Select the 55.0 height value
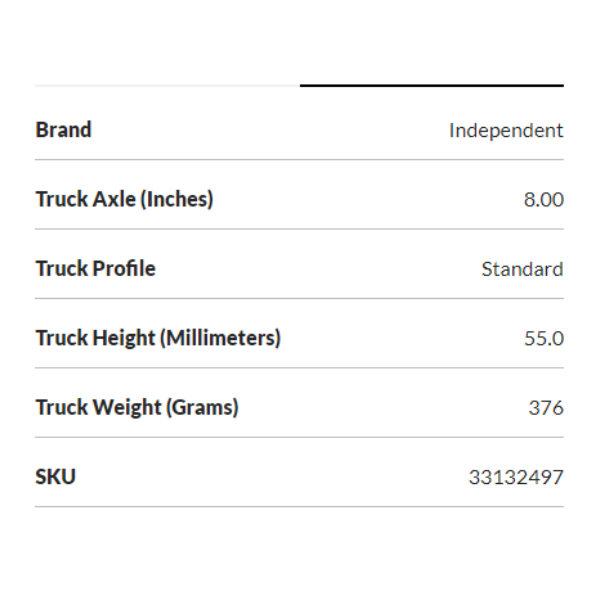The image size is (600, 600). 543,338
